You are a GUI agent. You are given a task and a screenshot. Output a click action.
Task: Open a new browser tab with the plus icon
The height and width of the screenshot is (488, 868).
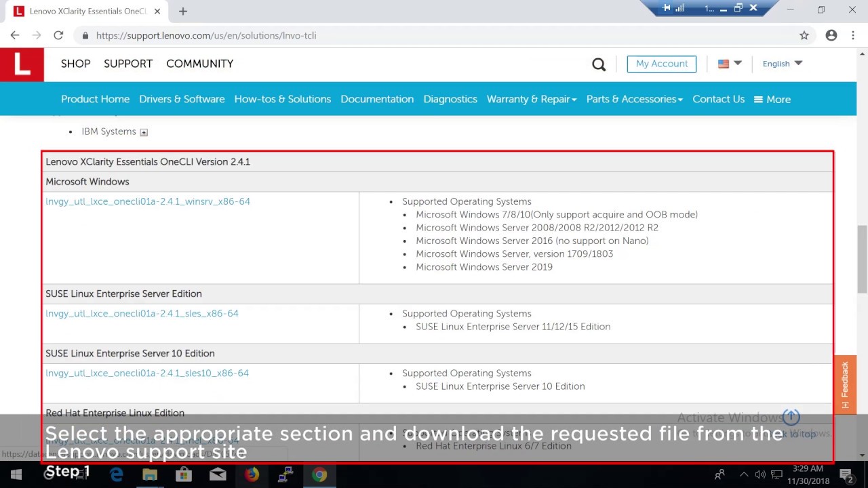coord(182,11)
